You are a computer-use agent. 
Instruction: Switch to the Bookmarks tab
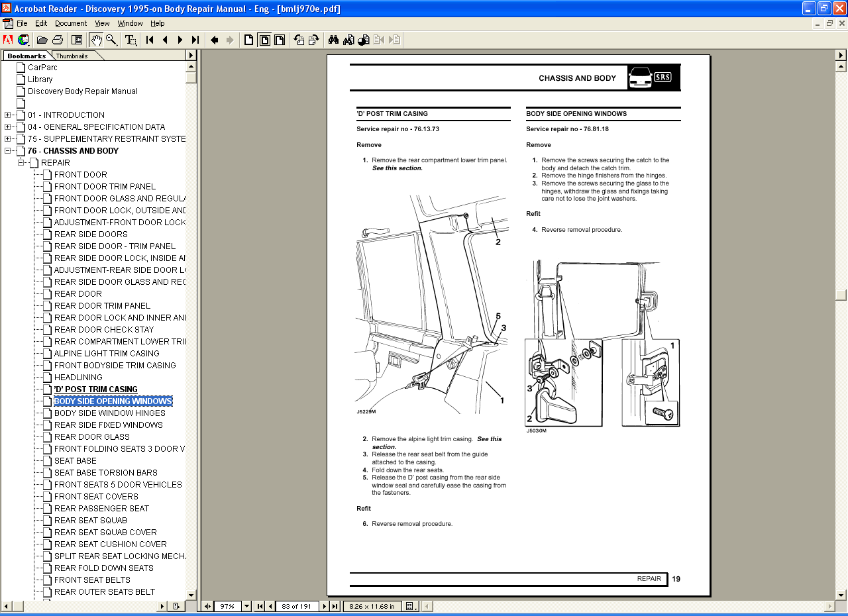coord(26,56)
